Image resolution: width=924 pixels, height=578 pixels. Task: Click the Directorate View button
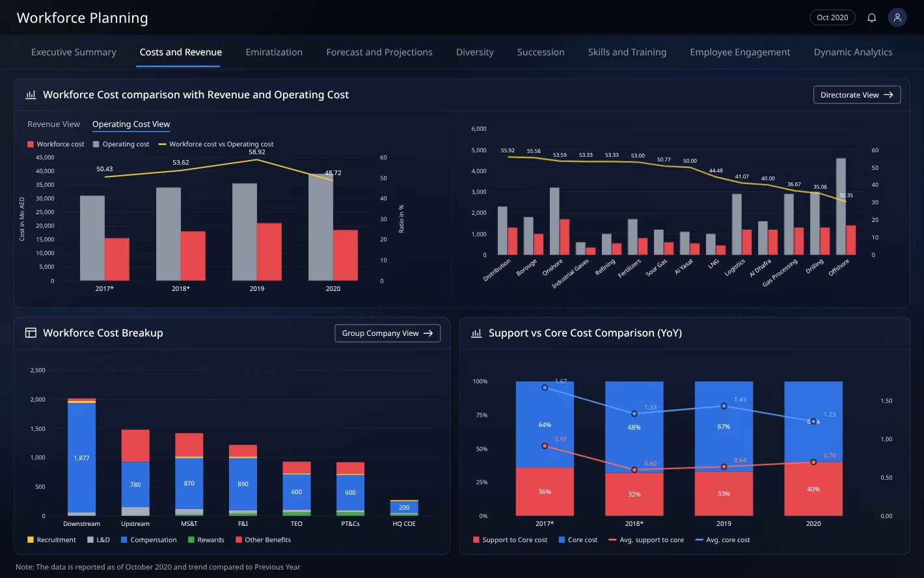click(x=857, y=95)
